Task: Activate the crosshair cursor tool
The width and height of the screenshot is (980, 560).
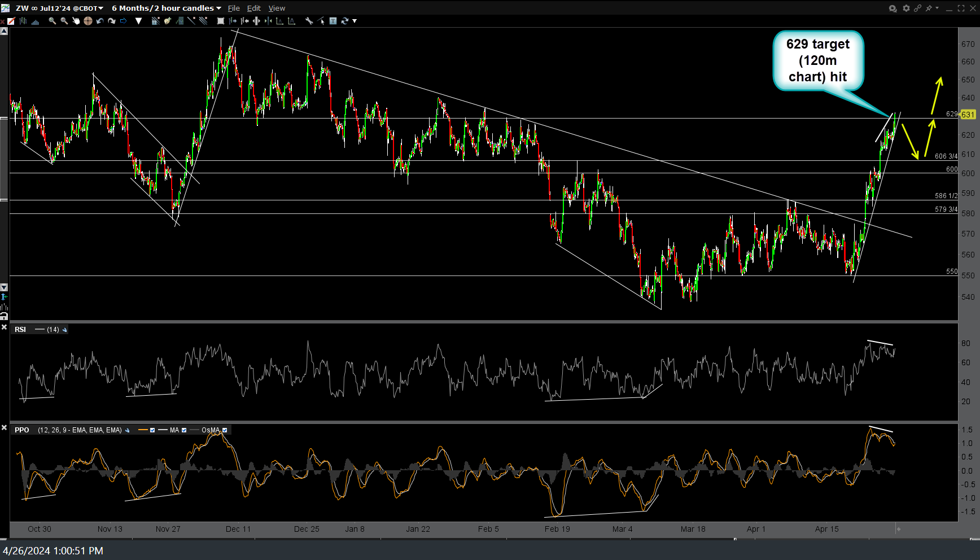Action: point(88,21)
